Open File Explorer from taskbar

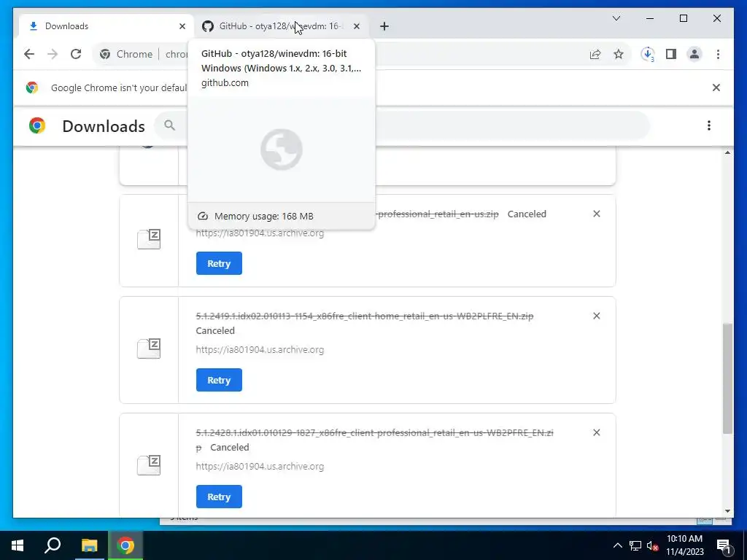(89, 545)
